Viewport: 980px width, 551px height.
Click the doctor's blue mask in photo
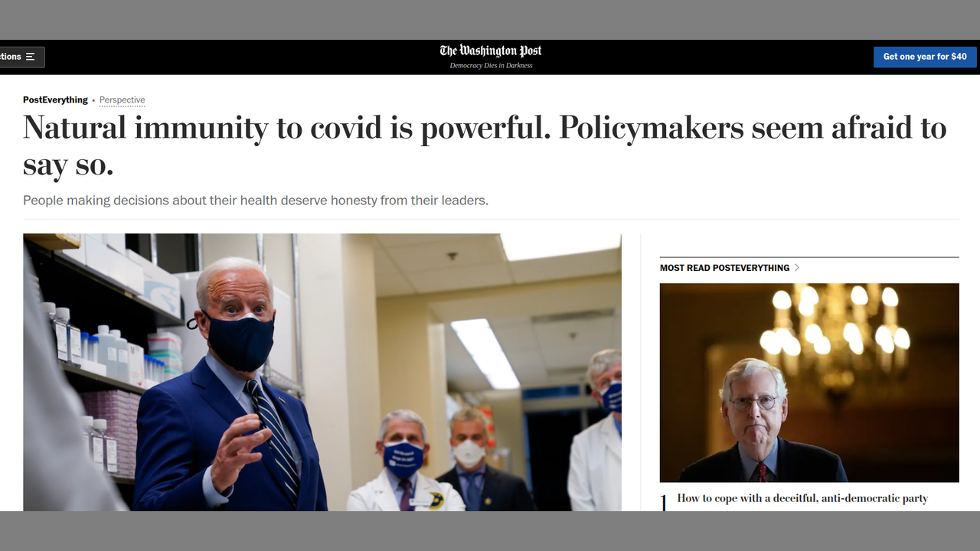(x=403, y=458)
